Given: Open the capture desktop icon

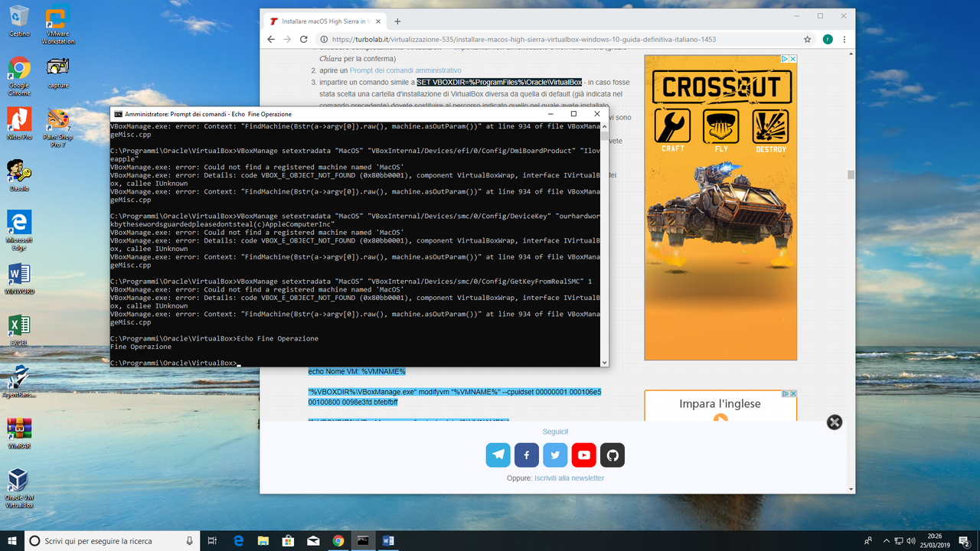Looking at the screenshot, I should tap(58, 73).
